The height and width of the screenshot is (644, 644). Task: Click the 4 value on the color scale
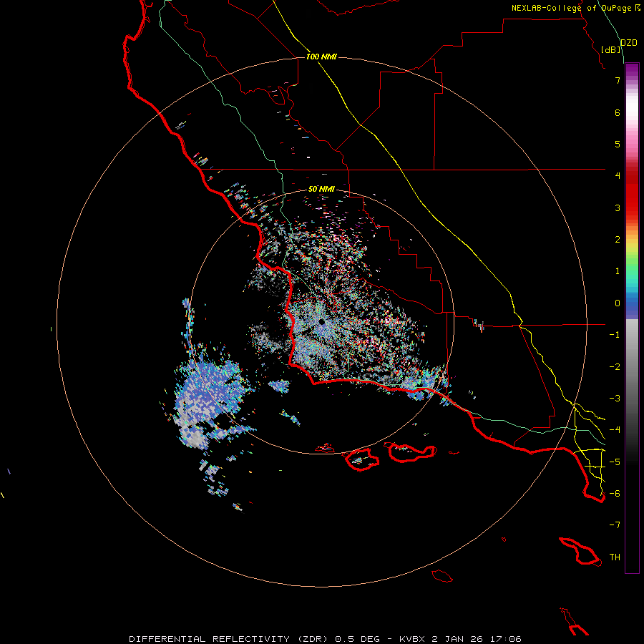click(x=618, y=176)
